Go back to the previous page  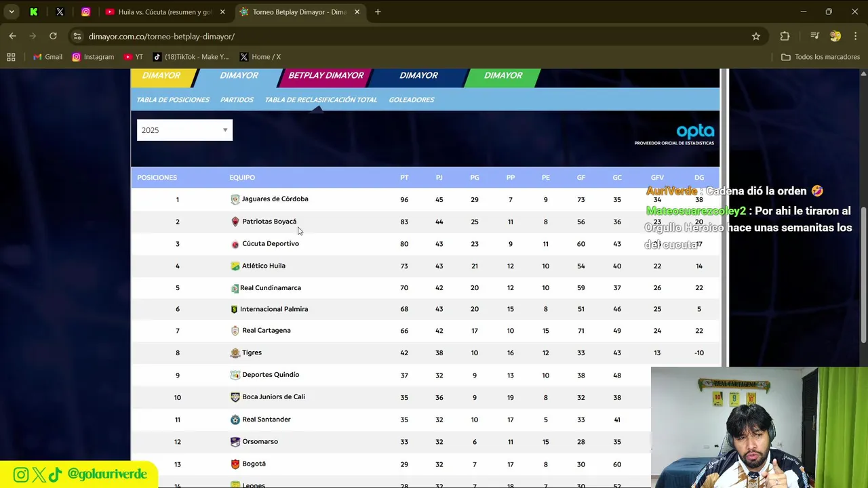pos(12,36)
